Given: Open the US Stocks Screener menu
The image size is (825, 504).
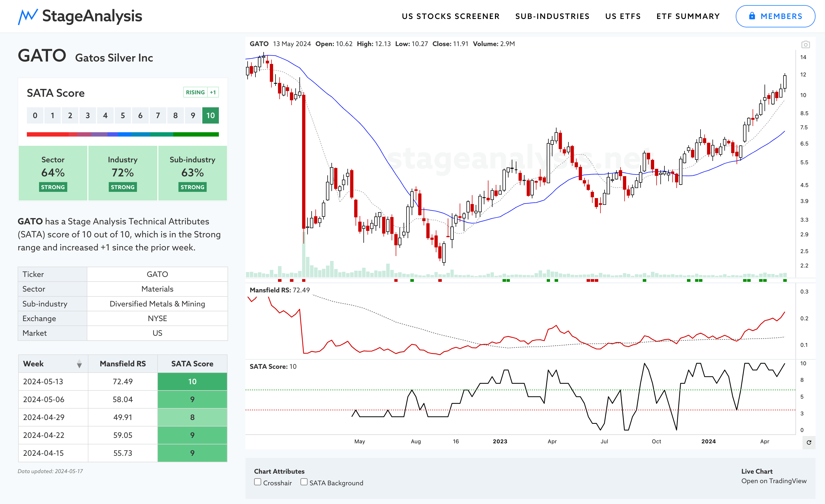Looking at the screenshot, I should pyautogui.click(x=451, y=16).
